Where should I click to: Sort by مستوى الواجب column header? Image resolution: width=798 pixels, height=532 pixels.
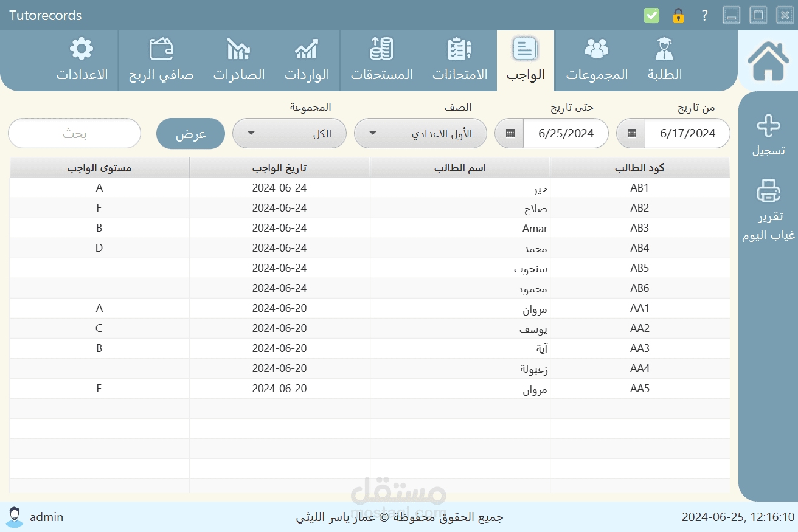pos(99,168)
